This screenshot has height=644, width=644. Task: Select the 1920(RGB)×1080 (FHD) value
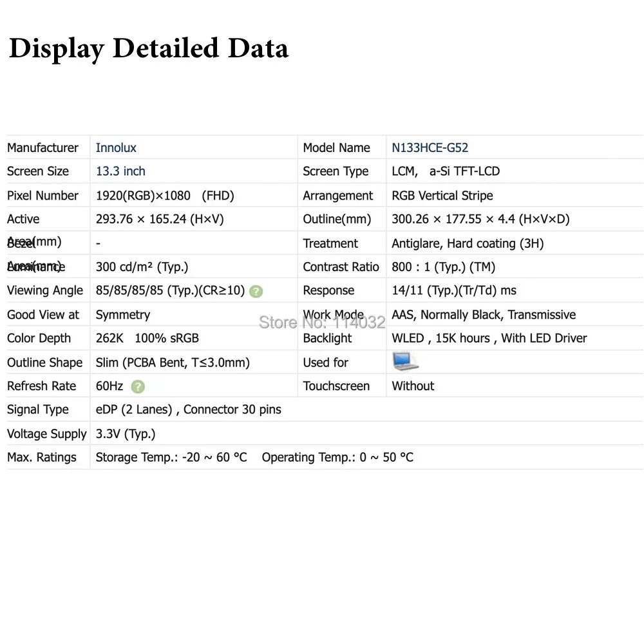click(x=165, y=196)
